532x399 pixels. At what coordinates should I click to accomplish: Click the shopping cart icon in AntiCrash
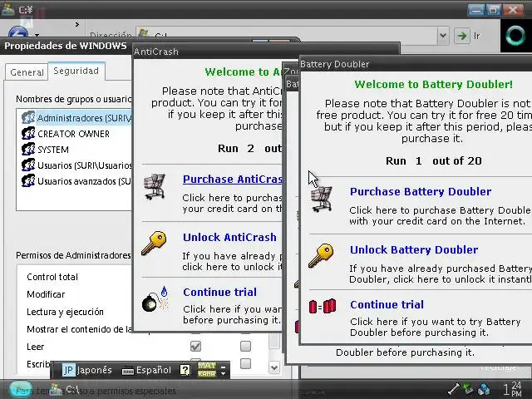click(x=155, y=186)
